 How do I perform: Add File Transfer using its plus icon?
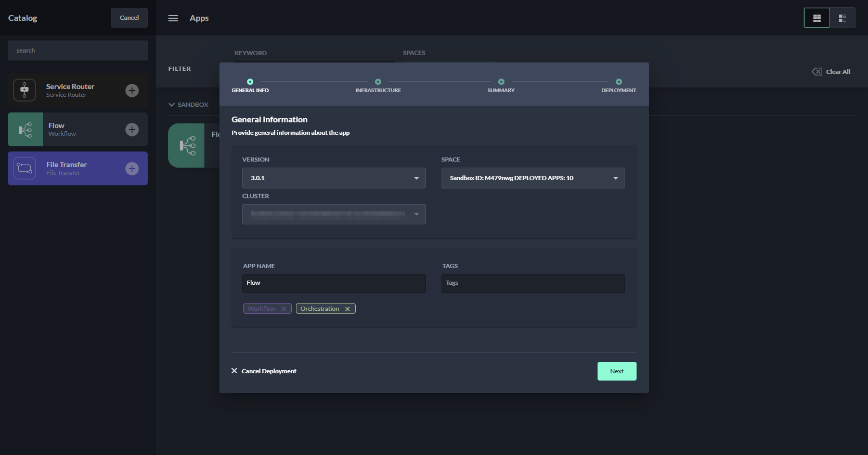pos(132,169)
